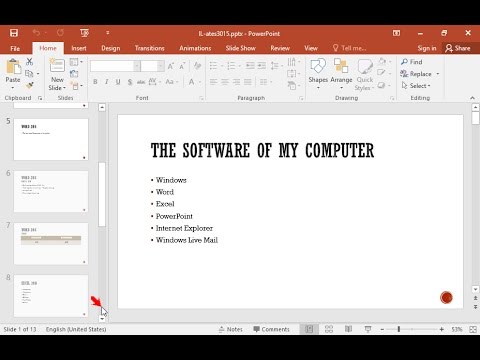Screen dimensions: 480x360
Task: Switch to the Insert tab
Action: click(79, 48)
